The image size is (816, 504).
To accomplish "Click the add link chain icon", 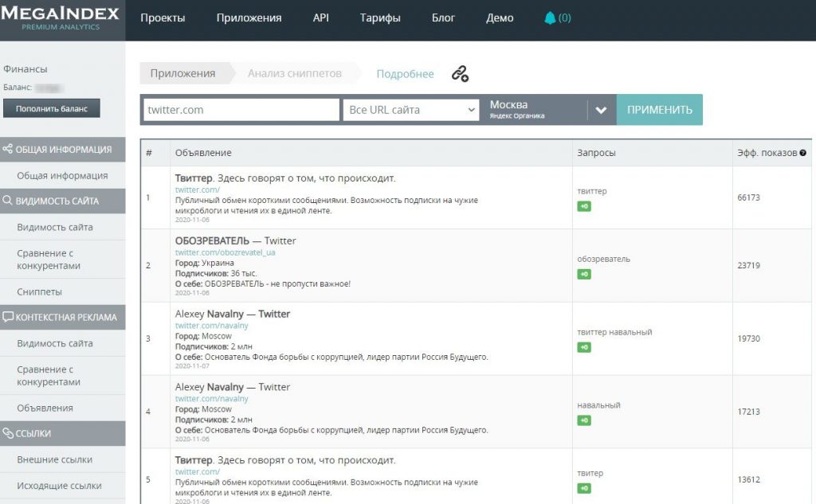I will pos(460,74).
